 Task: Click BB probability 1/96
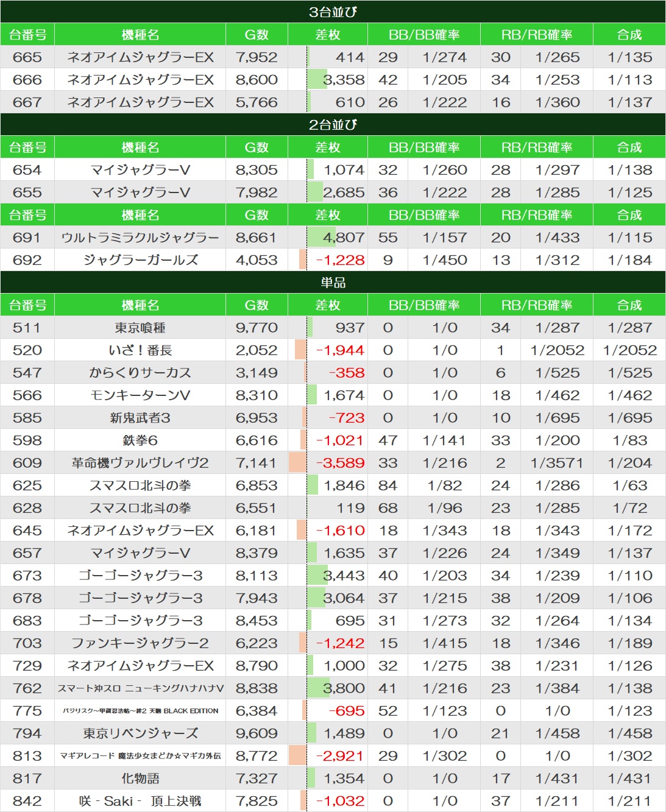(x=445, y=508)
